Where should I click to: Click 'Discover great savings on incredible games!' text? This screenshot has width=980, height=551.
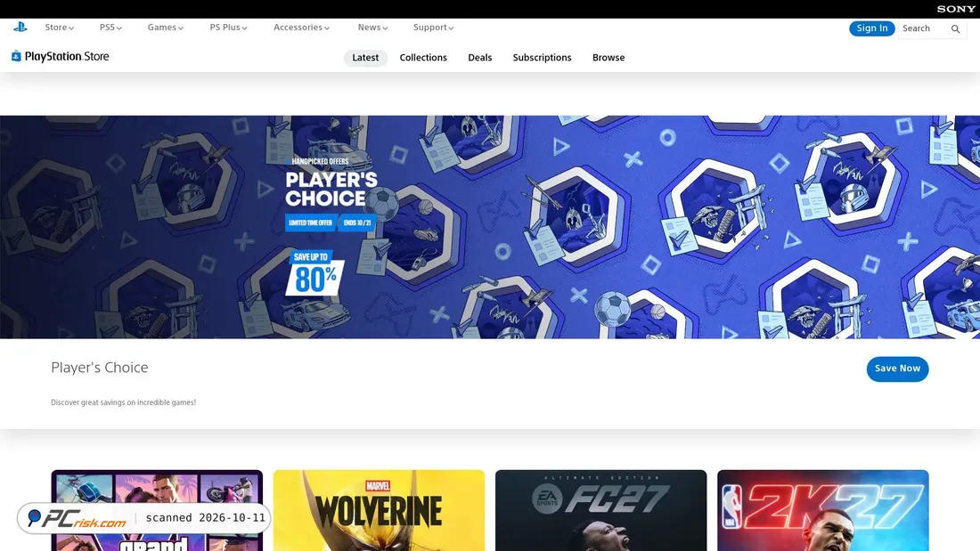123,402
